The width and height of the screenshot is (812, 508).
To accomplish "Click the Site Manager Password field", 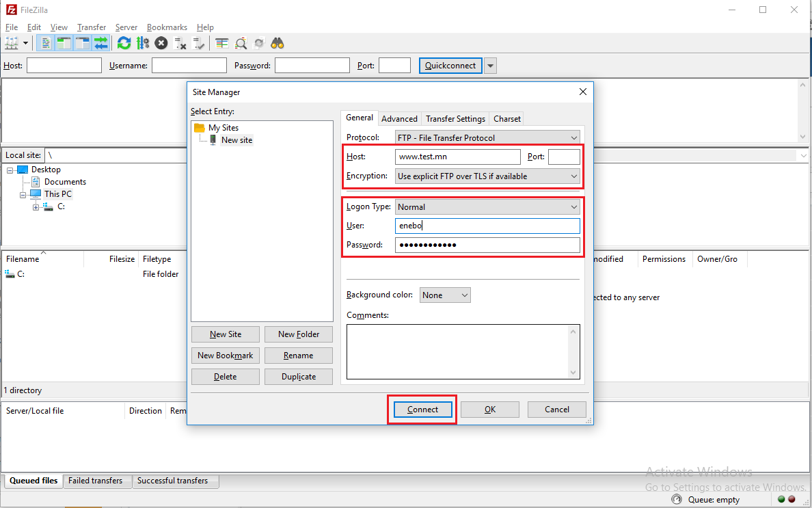I will point(487,245).
